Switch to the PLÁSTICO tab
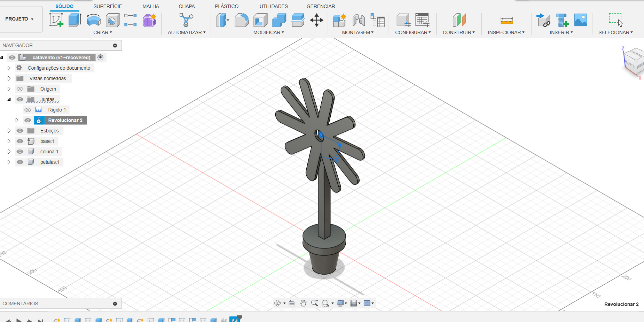644x322 pixels. click(x=227, y=6)
